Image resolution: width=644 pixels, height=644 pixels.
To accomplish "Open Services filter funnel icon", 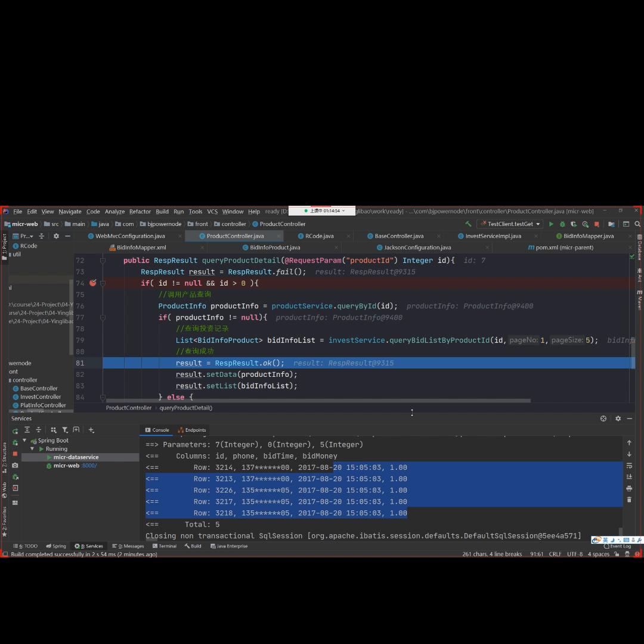I will 65,429.
